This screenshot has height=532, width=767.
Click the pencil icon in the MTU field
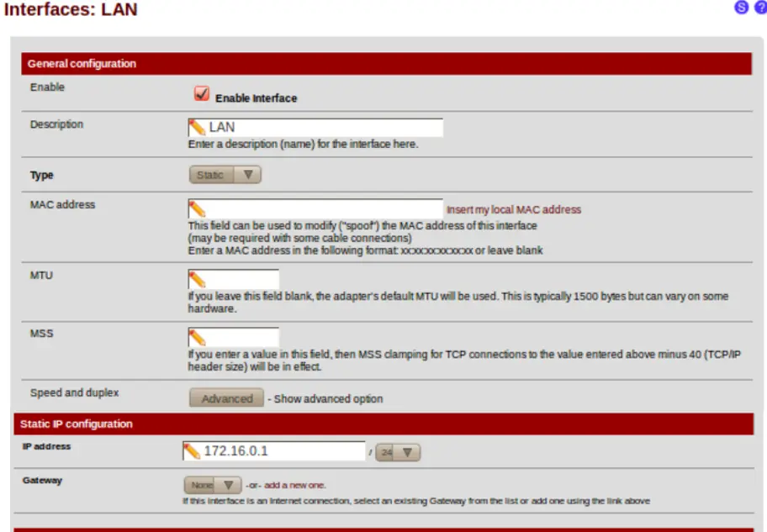(197, 280)
